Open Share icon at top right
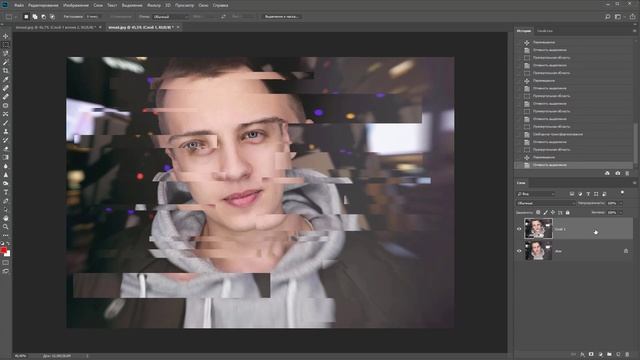The image size is (640, 360). point(633,17)
